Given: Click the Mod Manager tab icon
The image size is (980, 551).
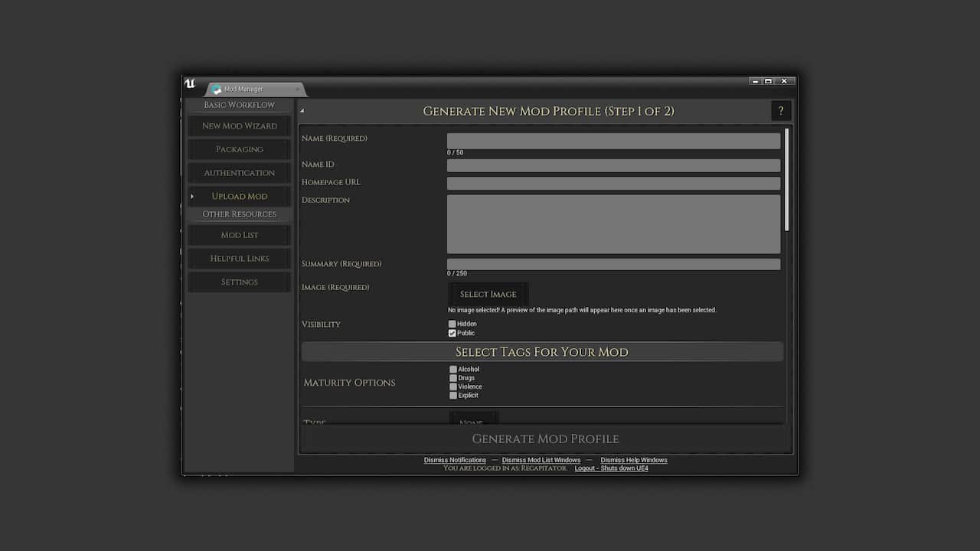Looking at the screenshot, I should pos(217,90).
